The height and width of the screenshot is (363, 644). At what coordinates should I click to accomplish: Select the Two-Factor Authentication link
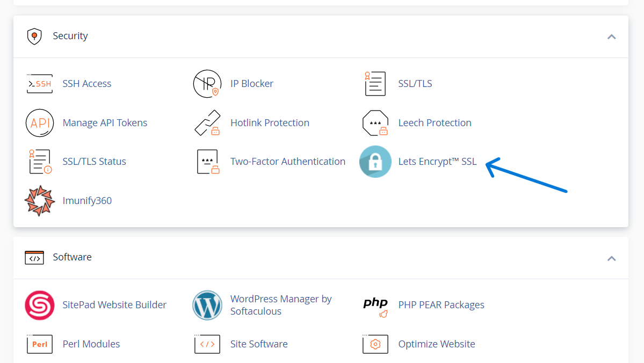click(288, 162)
